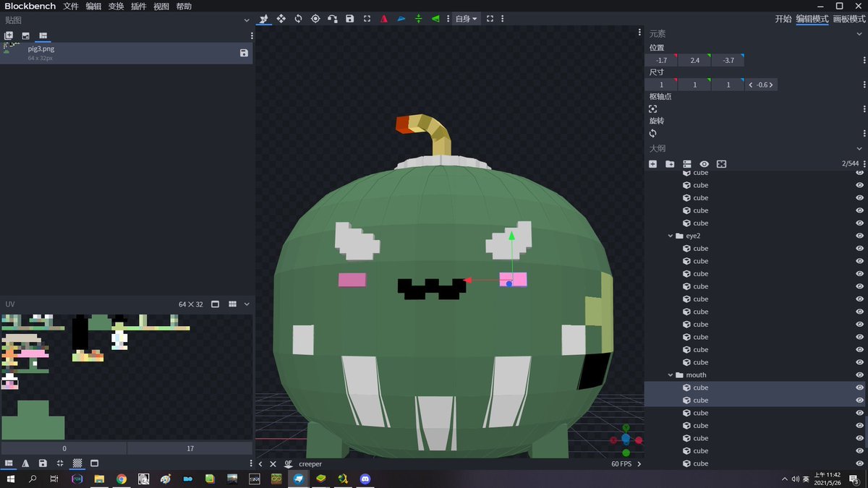Click the outliner toggle options list icon

pos(687,164)
